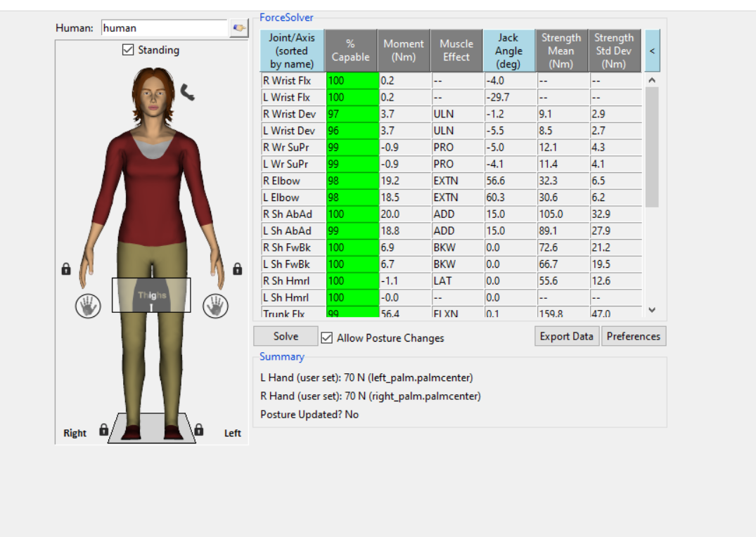Click the % Capable column header
Screen dimensions: 756x537
(x=350, y=51)
